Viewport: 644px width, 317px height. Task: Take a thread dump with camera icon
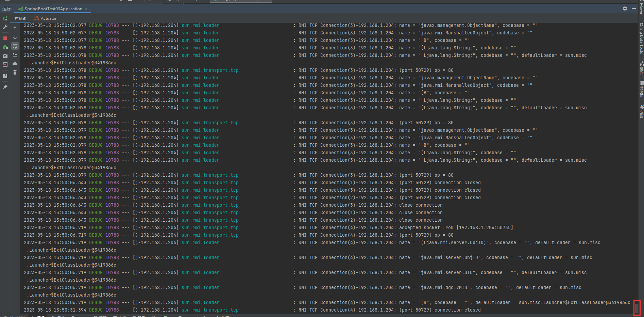tap(5, 56)
